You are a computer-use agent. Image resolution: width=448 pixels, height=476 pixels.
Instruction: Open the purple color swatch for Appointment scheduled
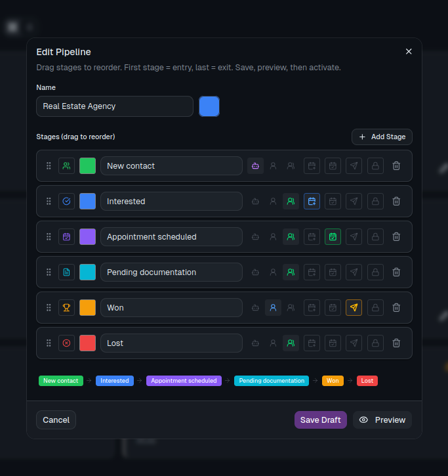pyautogui.click(x=87, y=237)
